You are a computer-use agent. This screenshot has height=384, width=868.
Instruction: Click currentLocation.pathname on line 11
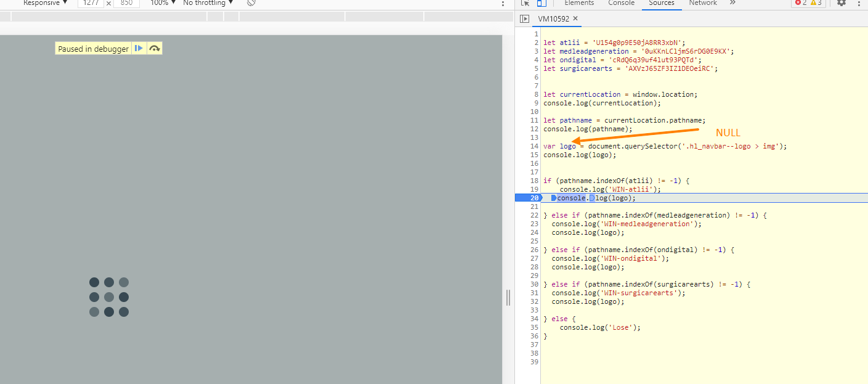click(653, 120)
